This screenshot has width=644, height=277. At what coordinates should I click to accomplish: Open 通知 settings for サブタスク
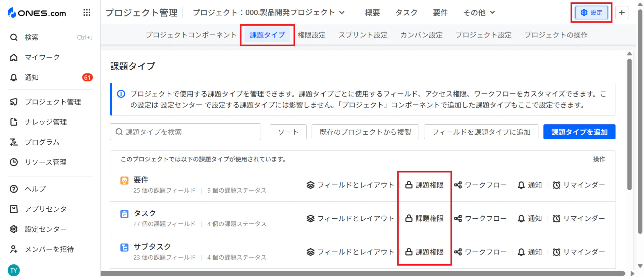tap(530, 252)
